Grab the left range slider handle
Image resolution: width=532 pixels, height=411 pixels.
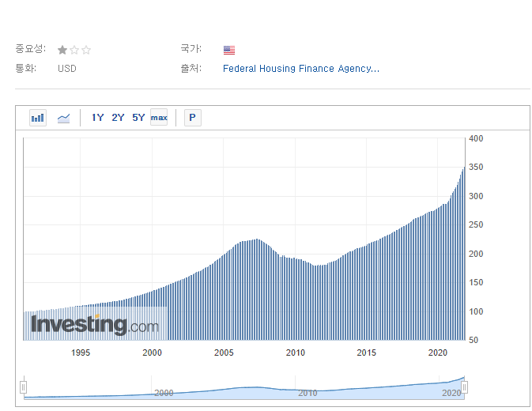[24, 387]
